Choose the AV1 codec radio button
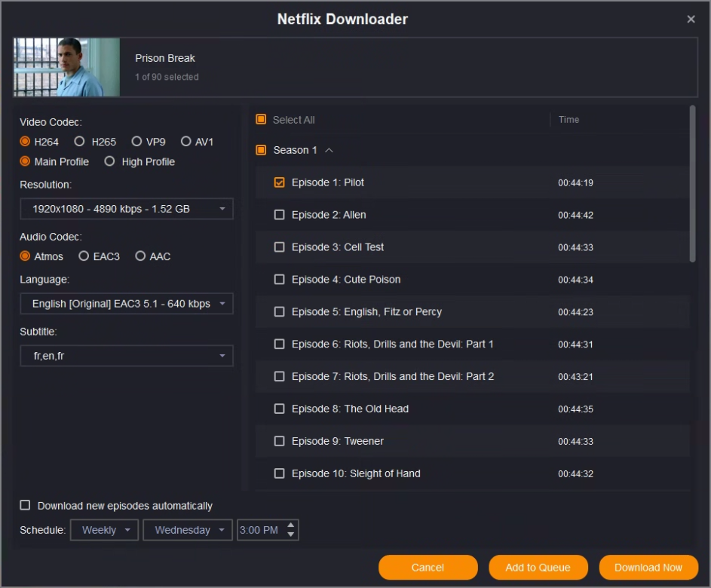This screenshot has height=588, width=711. click(x=186, y=142)
